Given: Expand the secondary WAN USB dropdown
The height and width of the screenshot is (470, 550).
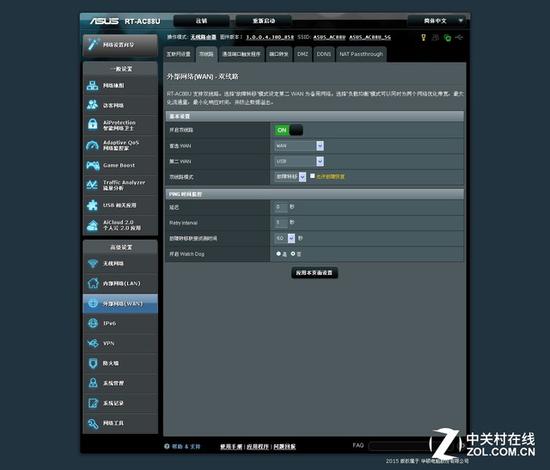Looking at the screenshot, I should [299, 161].
